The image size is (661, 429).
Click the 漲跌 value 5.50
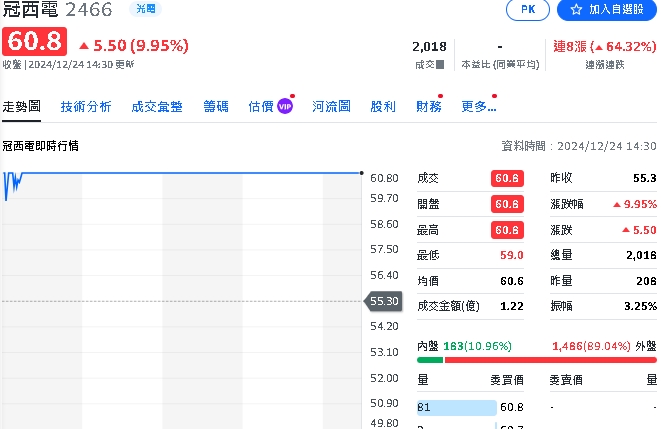click(639, 230)
